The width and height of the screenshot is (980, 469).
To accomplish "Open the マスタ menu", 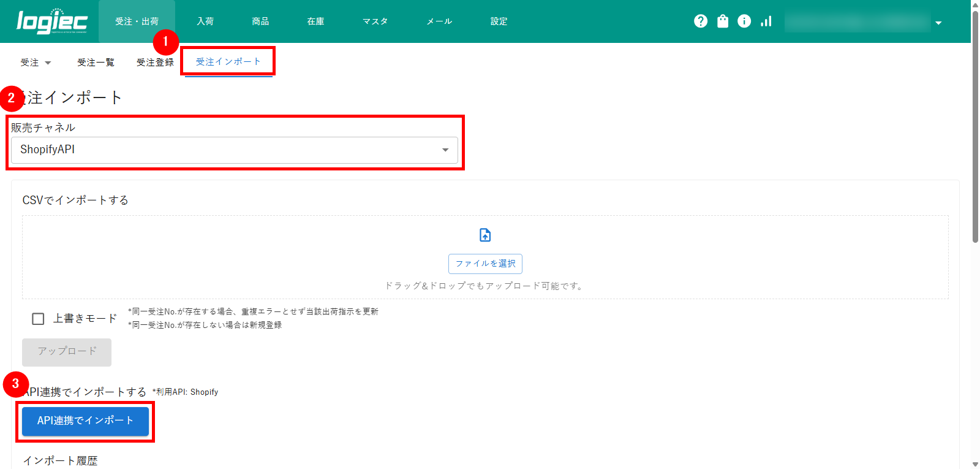I will point(375,21).
